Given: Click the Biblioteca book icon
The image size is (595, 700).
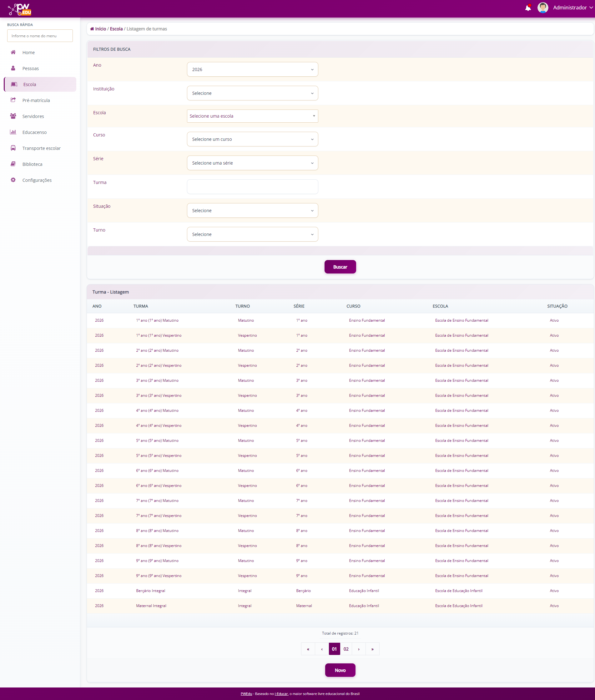Looking at the screenshot, I should pyautogui.click(x=13, y=164).
